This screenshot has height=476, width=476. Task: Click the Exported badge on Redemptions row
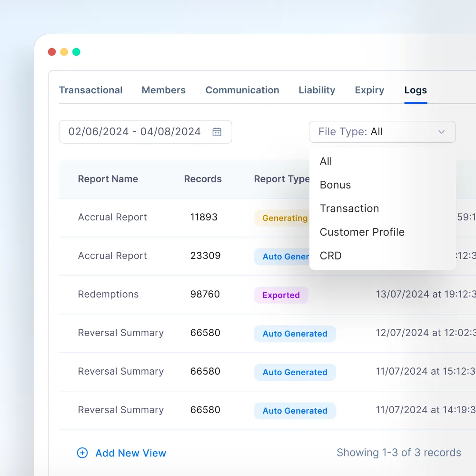281,295
